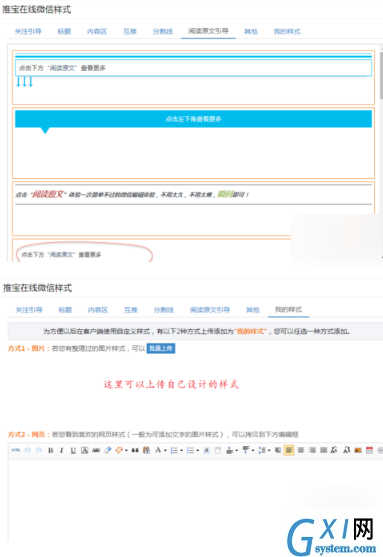
Task: Open 其他 tab above style templates
Action: [x=250, y=31]
